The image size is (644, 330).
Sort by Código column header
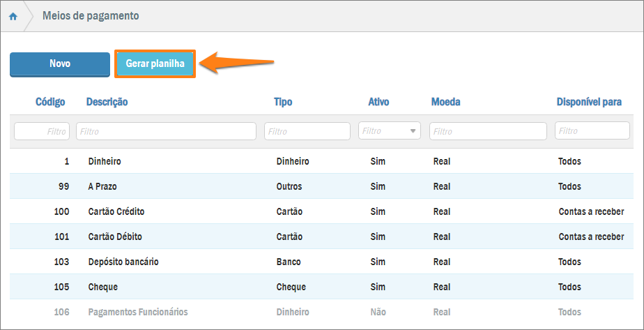tap(50, 102)
